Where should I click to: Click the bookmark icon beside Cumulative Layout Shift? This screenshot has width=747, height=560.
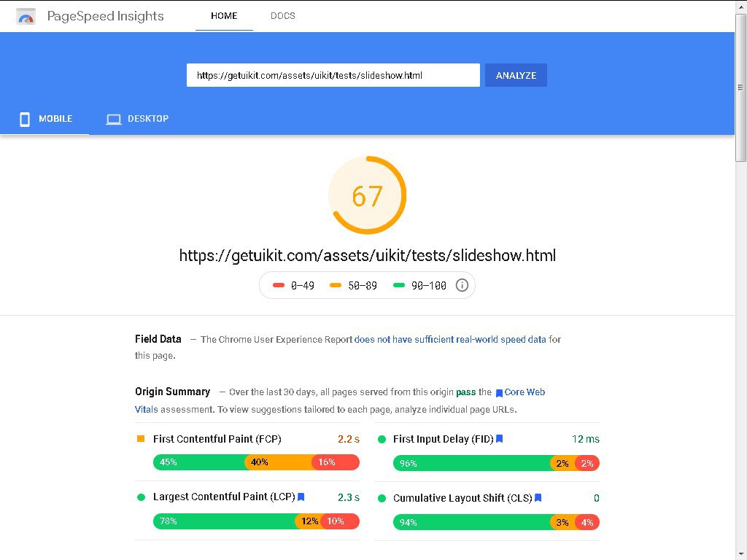pyautogui.click(x=538, y=498)
